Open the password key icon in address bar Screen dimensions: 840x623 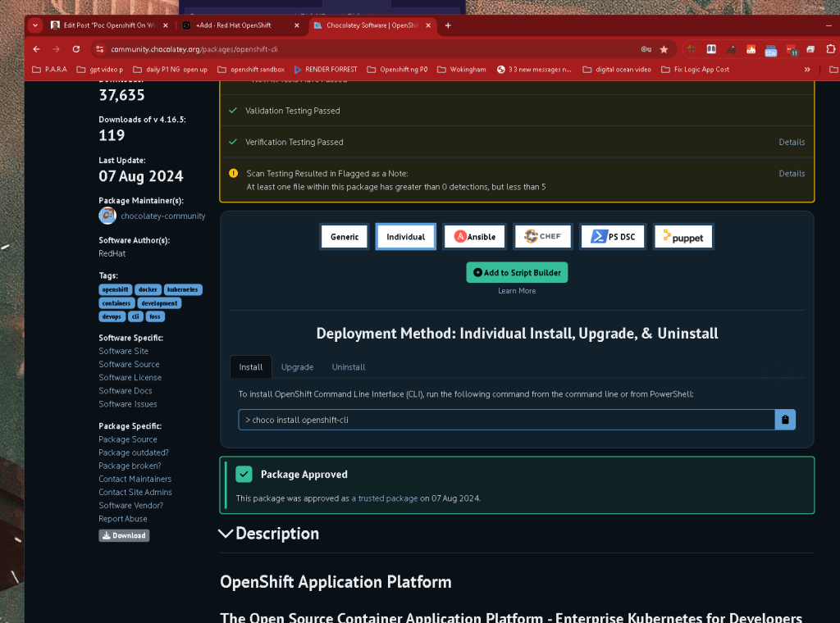(646, 49)
